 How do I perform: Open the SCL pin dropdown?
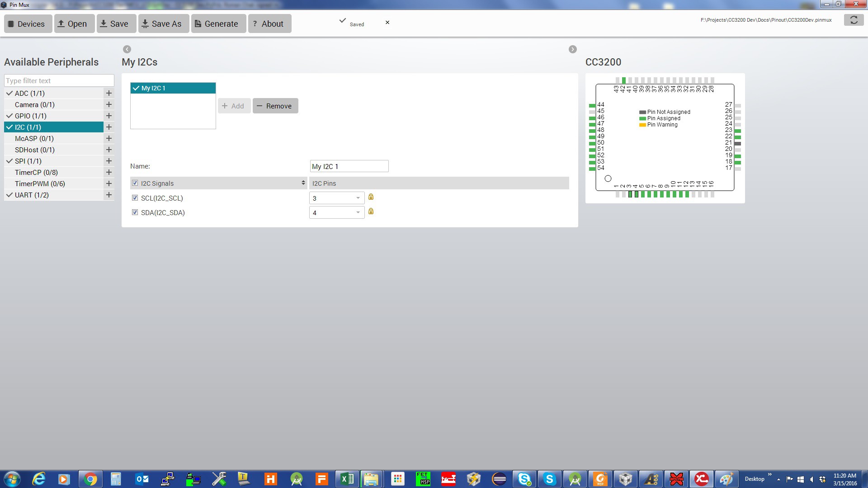337,198
